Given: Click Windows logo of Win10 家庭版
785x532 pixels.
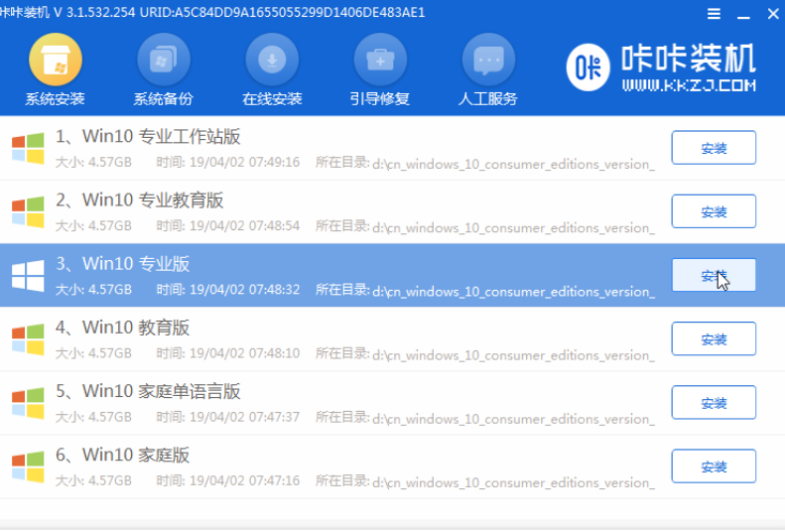Looking at the screenshot, I should click(28, 466).
